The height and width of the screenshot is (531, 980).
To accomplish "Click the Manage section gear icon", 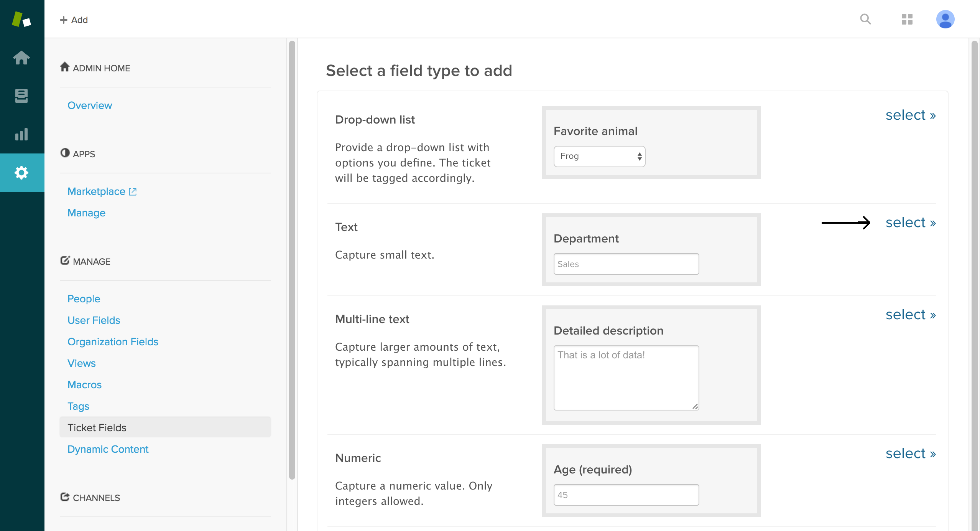I will click(65, 261).
